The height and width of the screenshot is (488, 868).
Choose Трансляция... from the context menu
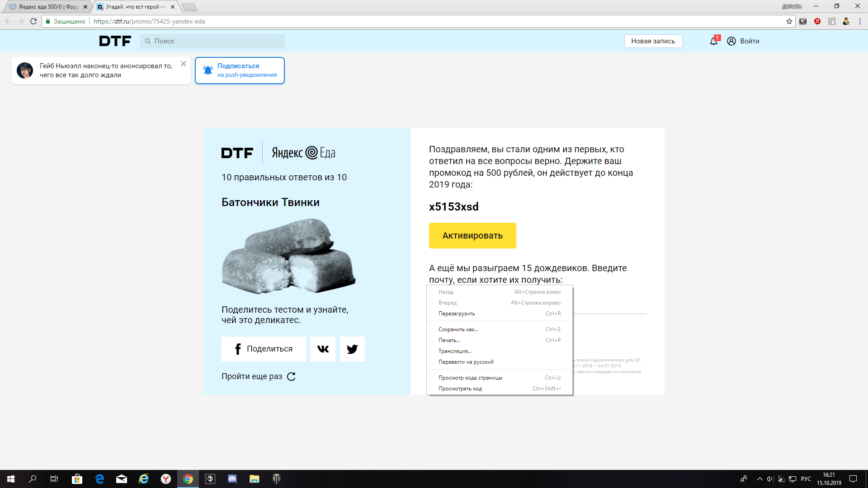500,351
